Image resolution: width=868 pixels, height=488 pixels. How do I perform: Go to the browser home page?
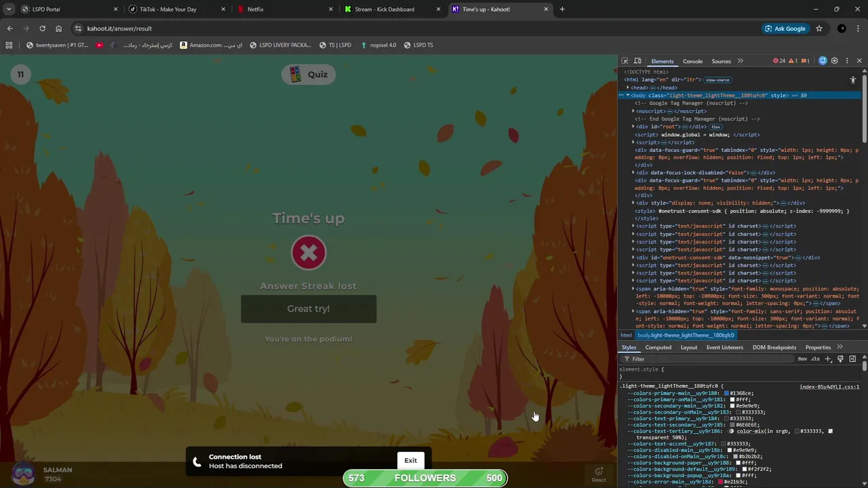click(58, 28)
